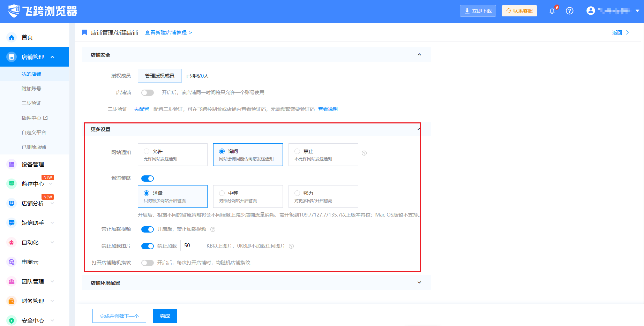Click the image size KB input field
644x326 pixels.
tap(192, 245)
